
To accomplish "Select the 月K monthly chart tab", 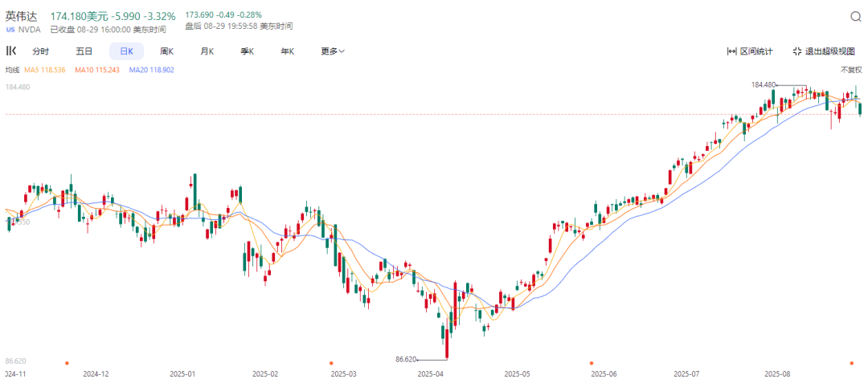I will tap(207, 51).
